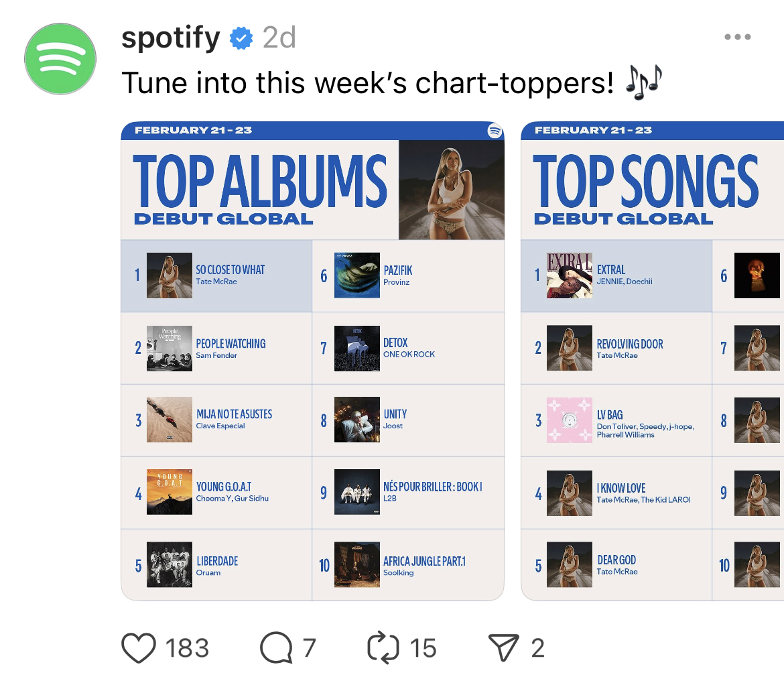The image size is (784, 685).
Task: Share the post with paper plane icon
Action: click(x=505, y=647)
